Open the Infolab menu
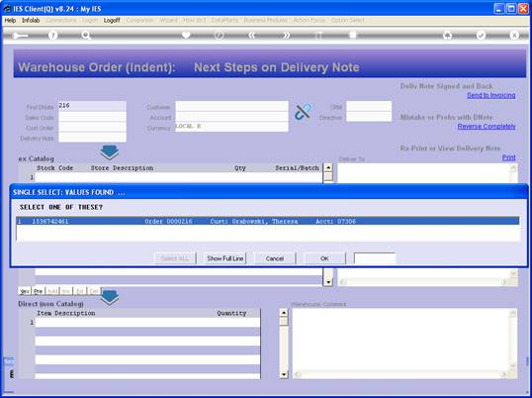 pyautogui.click(x=31, y=21)
